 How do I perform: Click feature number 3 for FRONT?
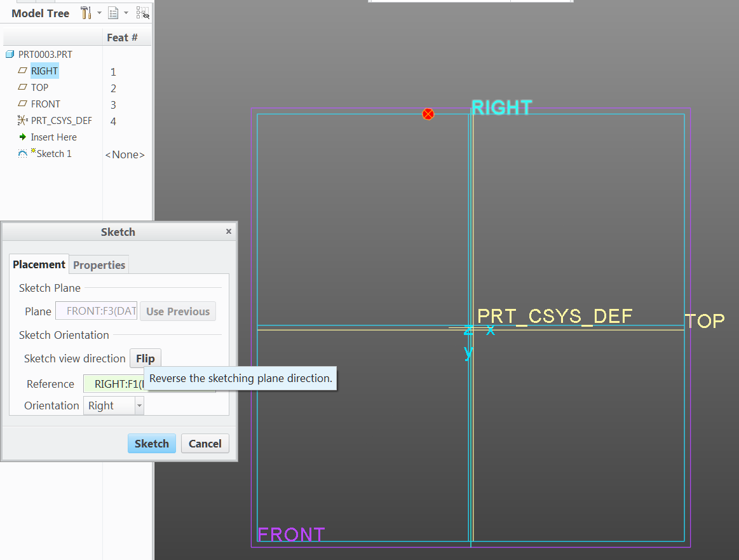[113, 105]
